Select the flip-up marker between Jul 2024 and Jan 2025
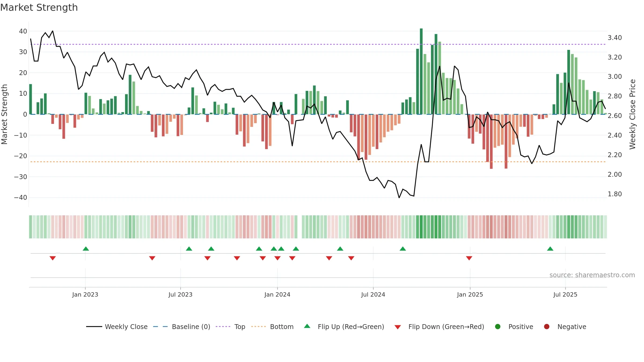Image resolution: width=644 pixels, height=362 pixels. click(x=403, y=249)
